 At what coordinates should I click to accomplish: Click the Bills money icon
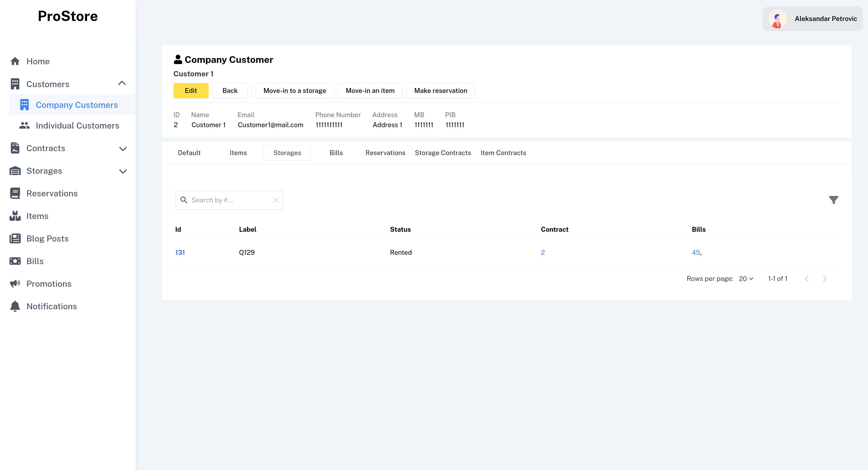(x=15, y=261)
